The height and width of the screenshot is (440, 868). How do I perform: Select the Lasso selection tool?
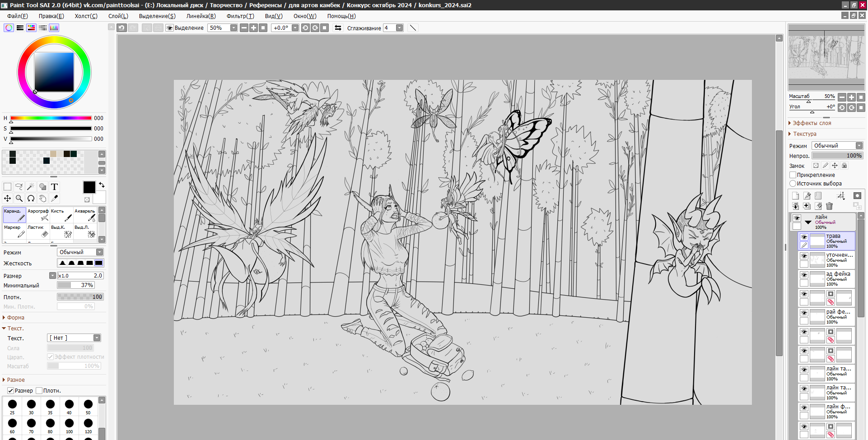tap(19, 187)
